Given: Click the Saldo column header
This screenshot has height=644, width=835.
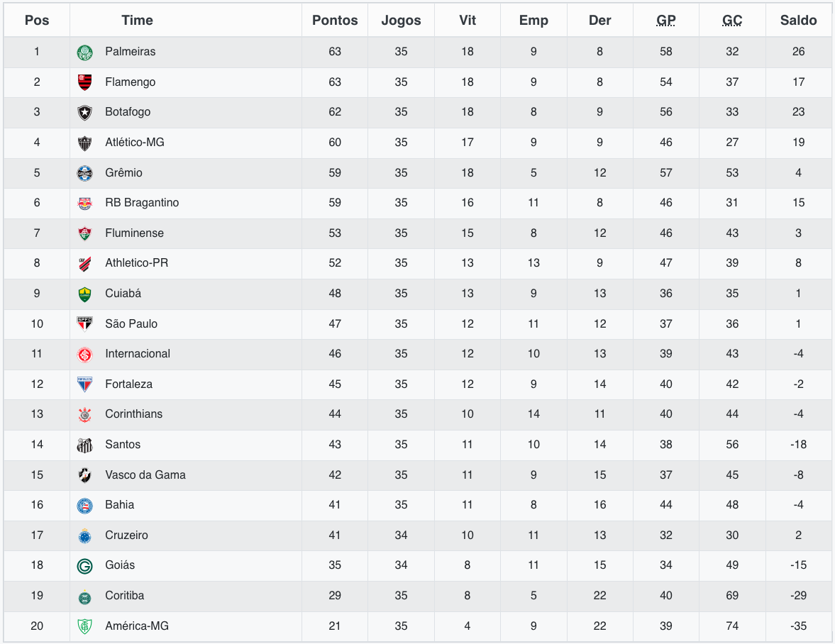Looking at the screenshot, I should [799, 21].
